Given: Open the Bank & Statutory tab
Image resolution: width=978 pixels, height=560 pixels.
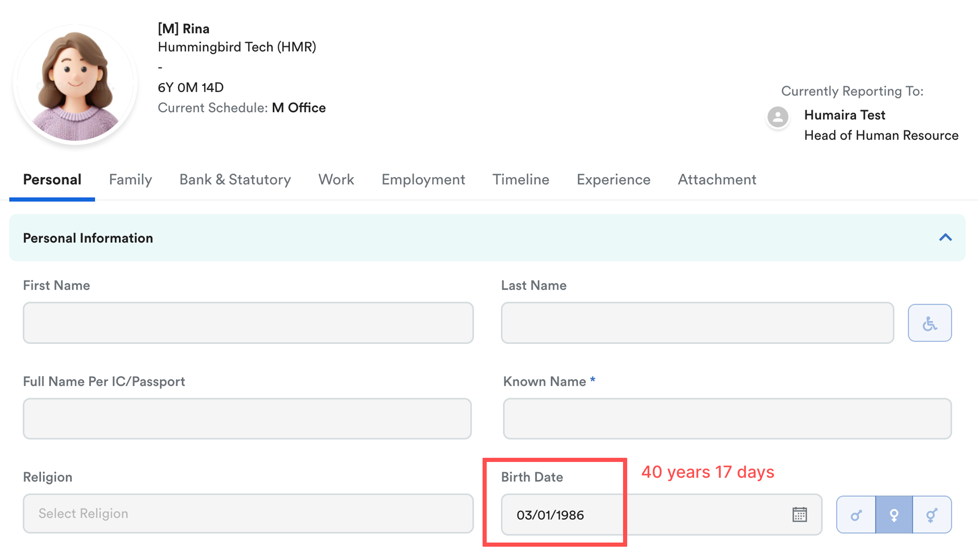Looking at the screenshot, I should point(235,179).
